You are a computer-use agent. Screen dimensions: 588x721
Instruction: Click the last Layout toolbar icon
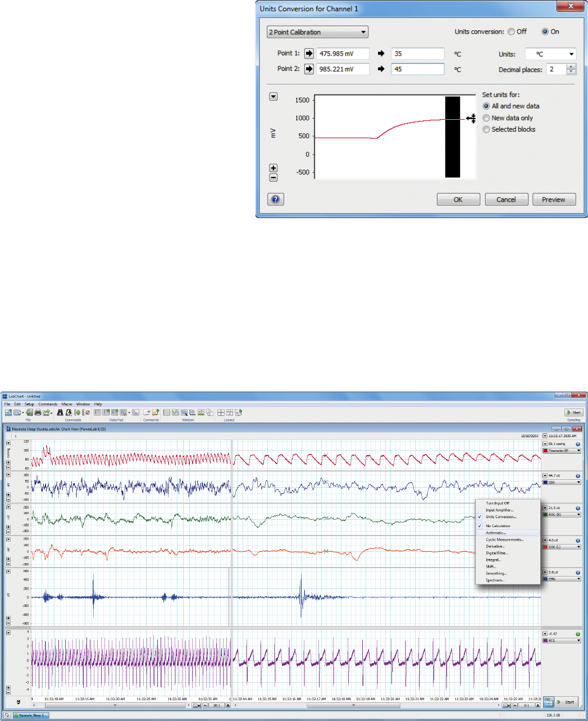[x=238, y=412]
